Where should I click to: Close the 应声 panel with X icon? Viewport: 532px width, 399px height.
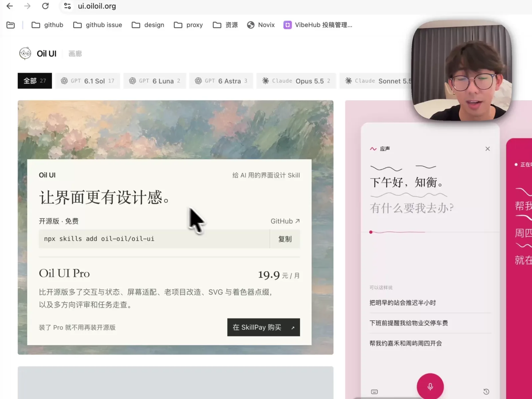[487, 149]
